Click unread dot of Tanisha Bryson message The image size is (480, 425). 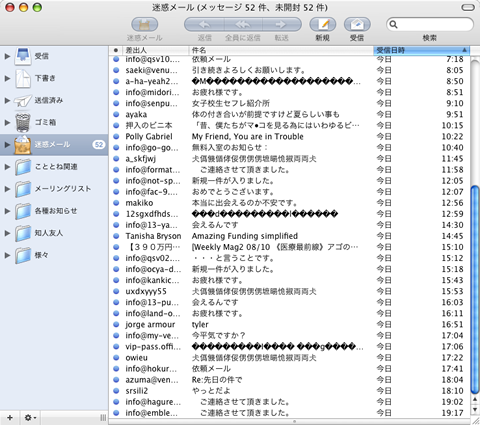(116, 236)
